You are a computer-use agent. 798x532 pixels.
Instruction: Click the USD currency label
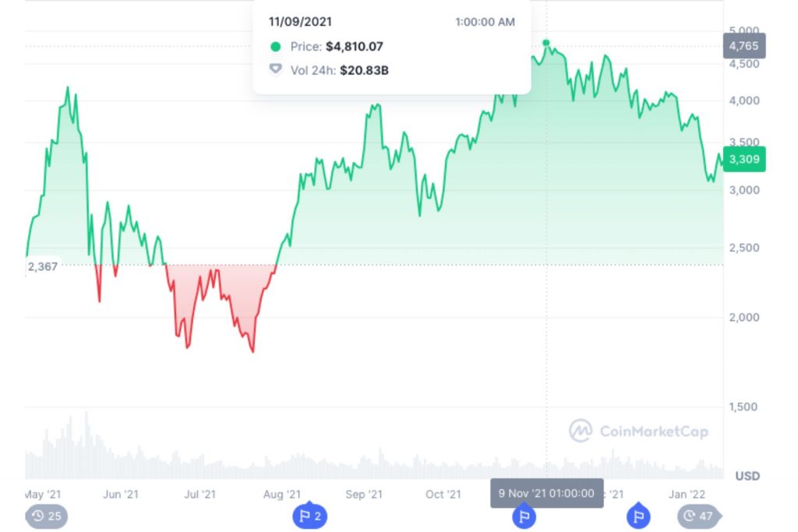[748, 475]
